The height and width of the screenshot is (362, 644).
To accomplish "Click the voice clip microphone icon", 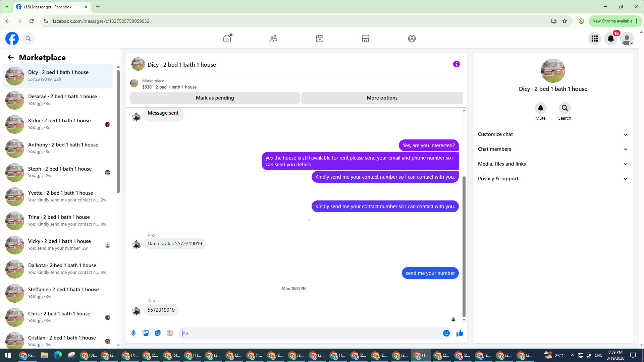I will (x=133, y=333).
